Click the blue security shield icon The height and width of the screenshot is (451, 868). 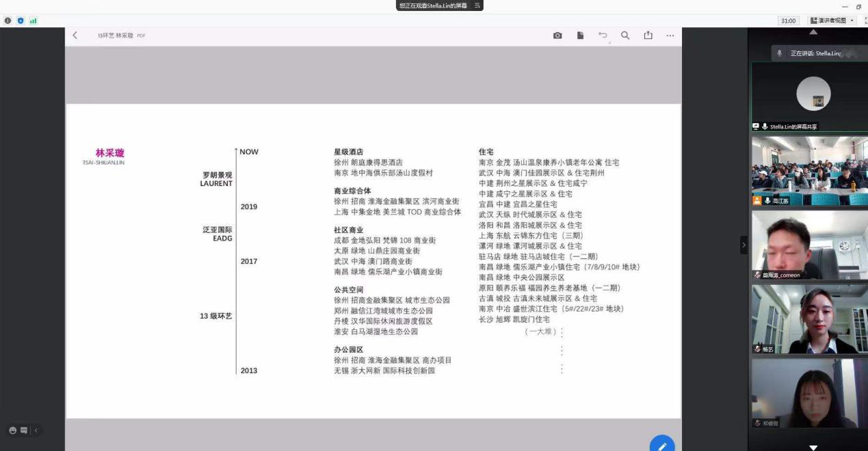click(21, 21)
